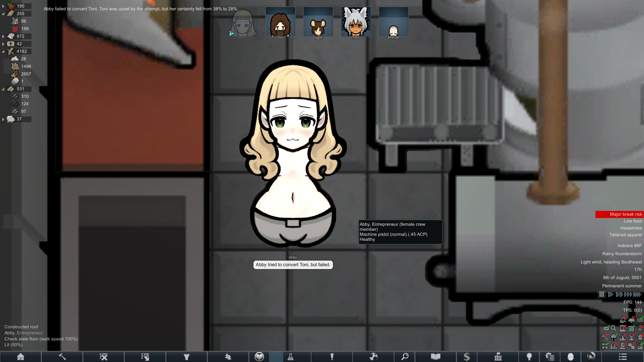
Task: Toggle the HUD visibility button
Action: coord(640,320)
